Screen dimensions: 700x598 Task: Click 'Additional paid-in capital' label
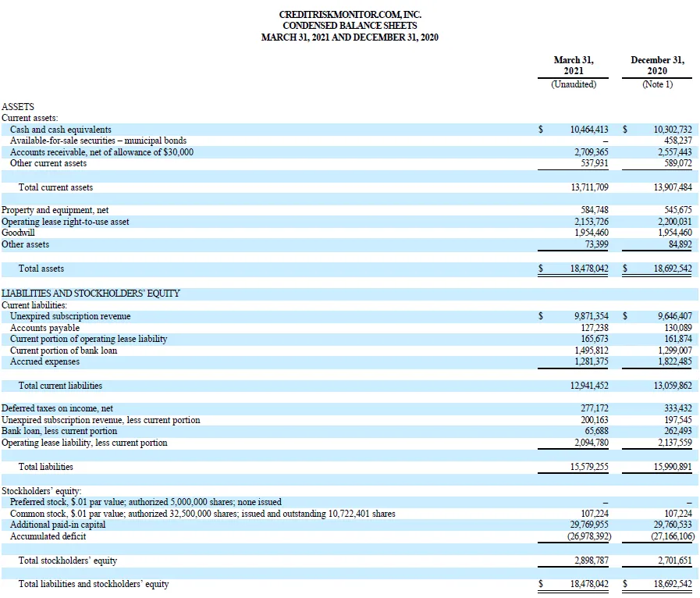pos(58,525)
